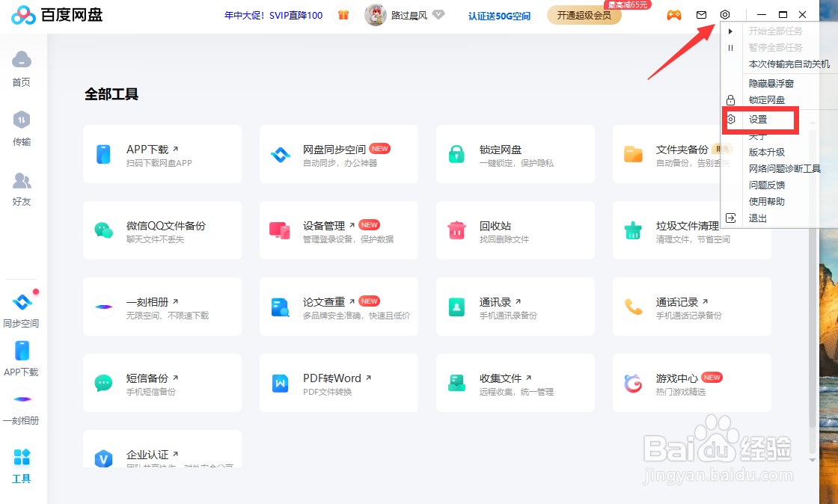Open the 设备管理 tool card

click(339, 230)
